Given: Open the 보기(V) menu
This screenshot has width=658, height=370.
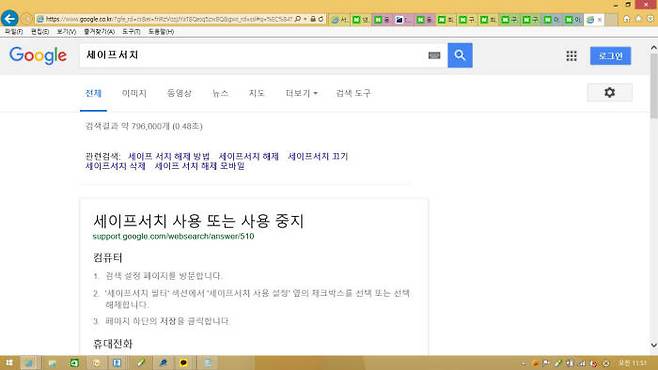Looking at the screenshot, I should [x=66, y=31].
